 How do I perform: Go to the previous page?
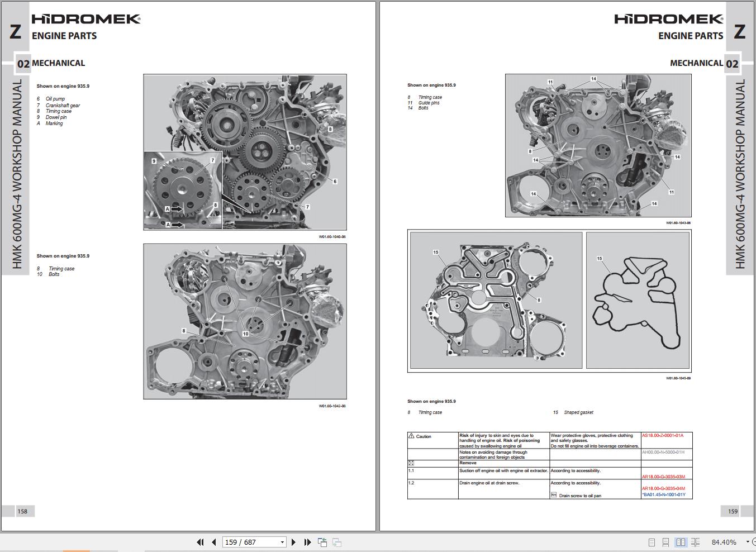point(214,542)
